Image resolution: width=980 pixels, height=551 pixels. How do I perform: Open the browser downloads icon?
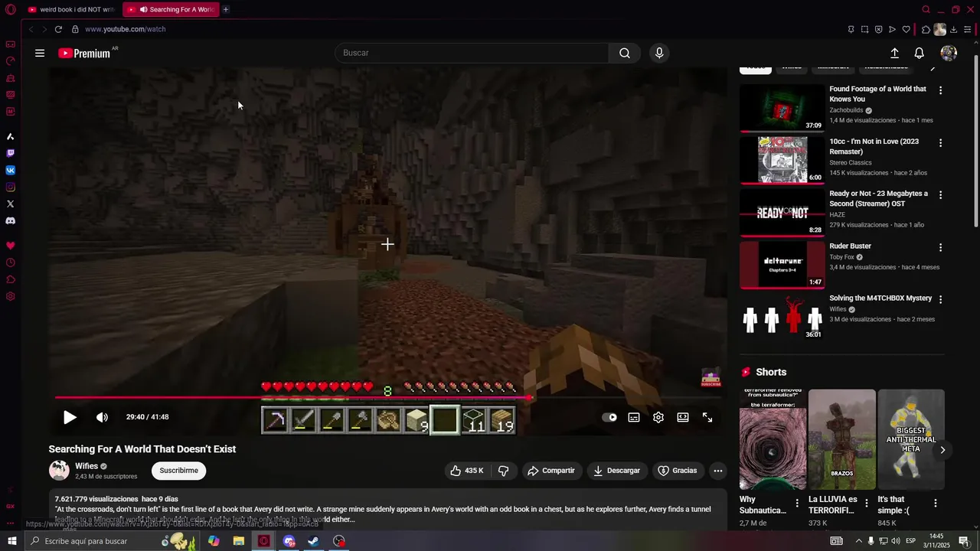point(954,30)
